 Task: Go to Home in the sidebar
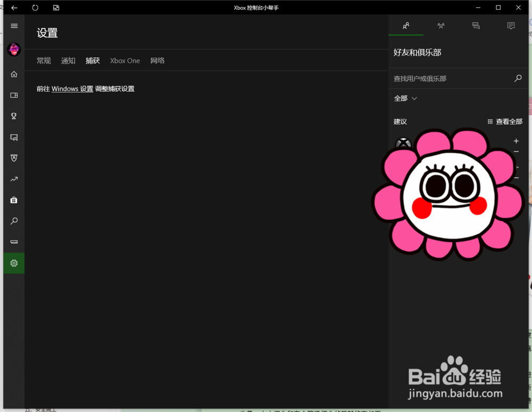[14, 74]
